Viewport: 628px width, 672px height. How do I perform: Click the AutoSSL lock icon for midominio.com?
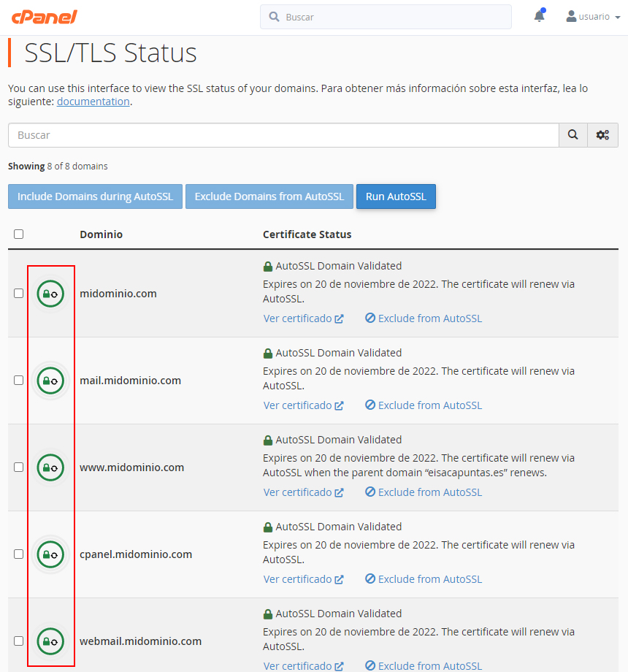tap(50, 294)
